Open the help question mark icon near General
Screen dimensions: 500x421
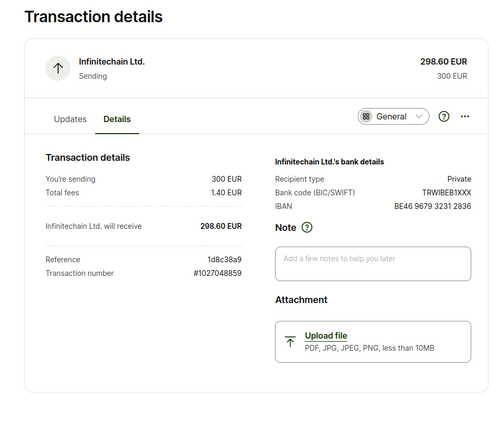coord(444,116)
